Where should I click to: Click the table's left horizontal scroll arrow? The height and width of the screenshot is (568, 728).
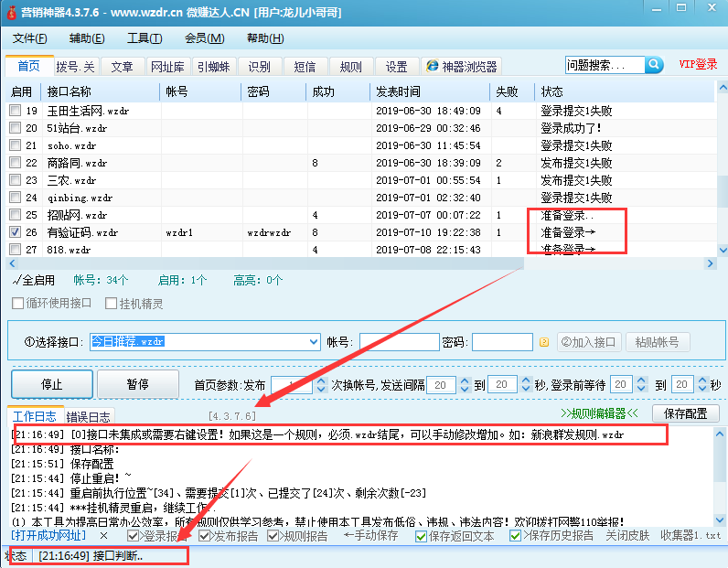(x=13, y=263)
